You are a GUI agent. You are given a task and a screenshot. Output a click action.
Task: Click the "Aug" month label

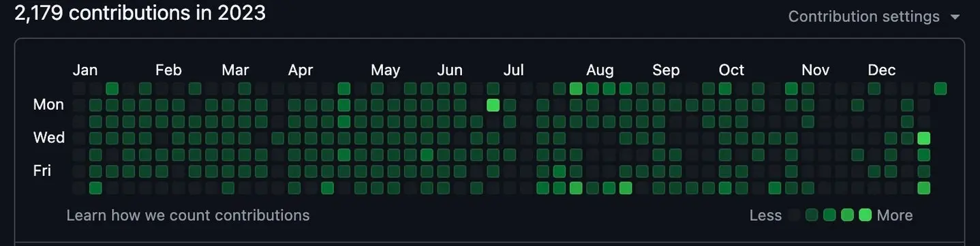600,70
